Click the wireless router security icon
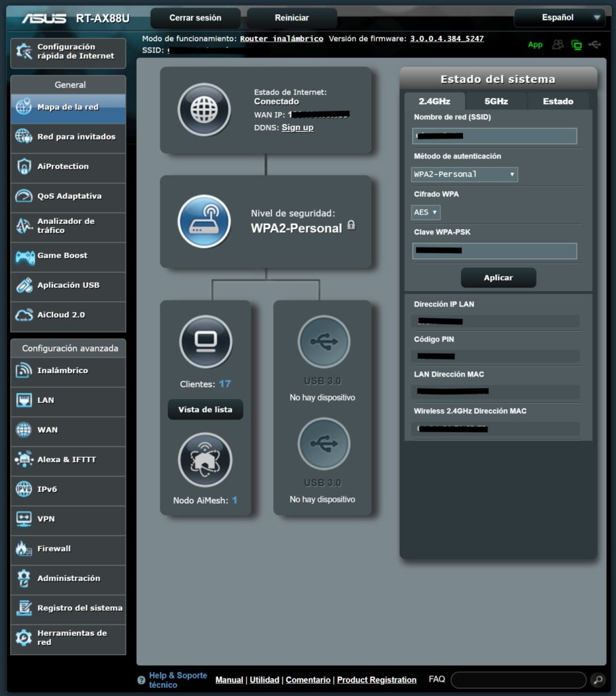This screenshot has height=696, width=616. tap(204, 222)
